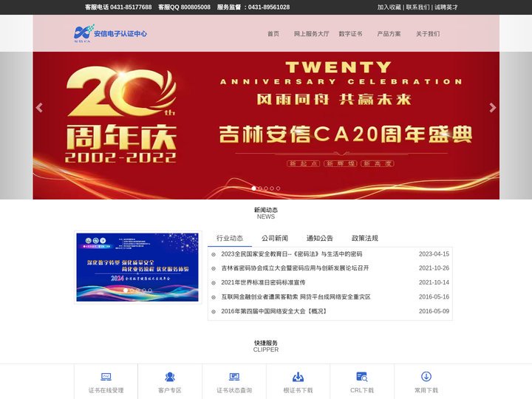
Task: Open 2016年第四届中国网络安全大会 article
Action: [x=274, y=311]
